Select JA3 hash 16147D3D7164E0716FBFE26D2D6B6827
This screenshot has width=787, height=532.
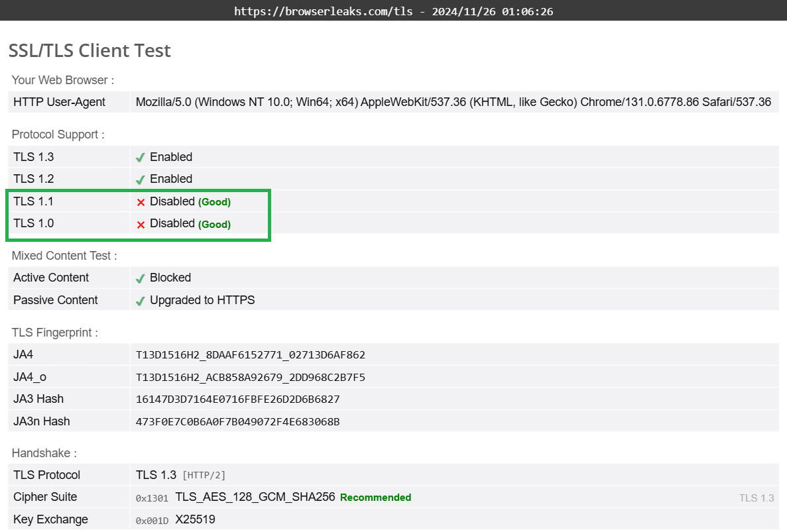pyautogui.click(x=238, y=399)
